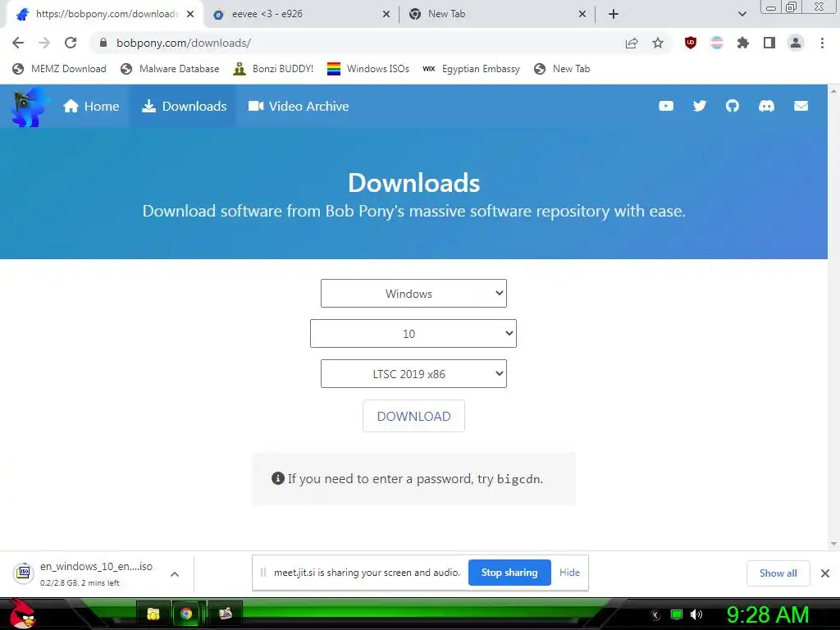Open the Chrome profile avatar

click(796, 43)
